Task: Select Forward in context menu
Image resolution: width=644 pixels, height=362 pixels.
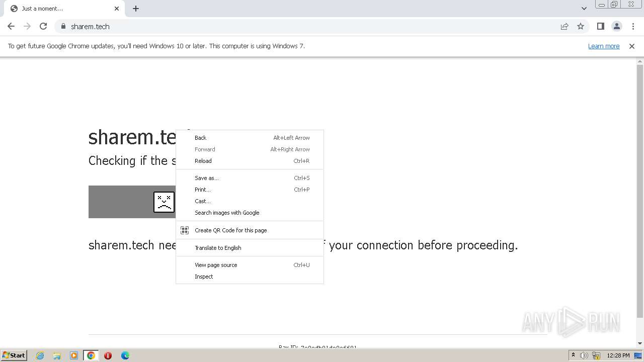Action: pos(250,149)
